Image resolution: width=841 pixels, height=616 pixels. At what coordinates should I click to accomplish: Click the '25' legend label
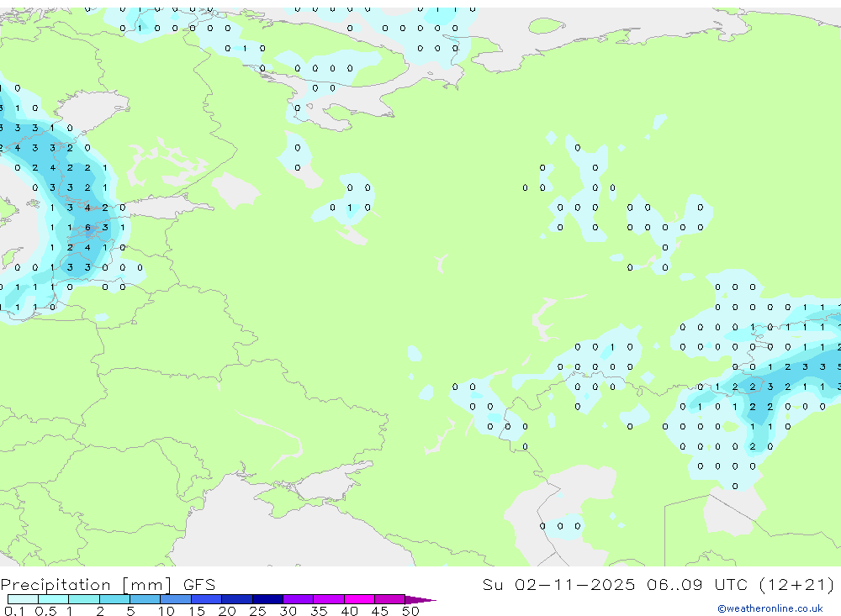point(257,611)
